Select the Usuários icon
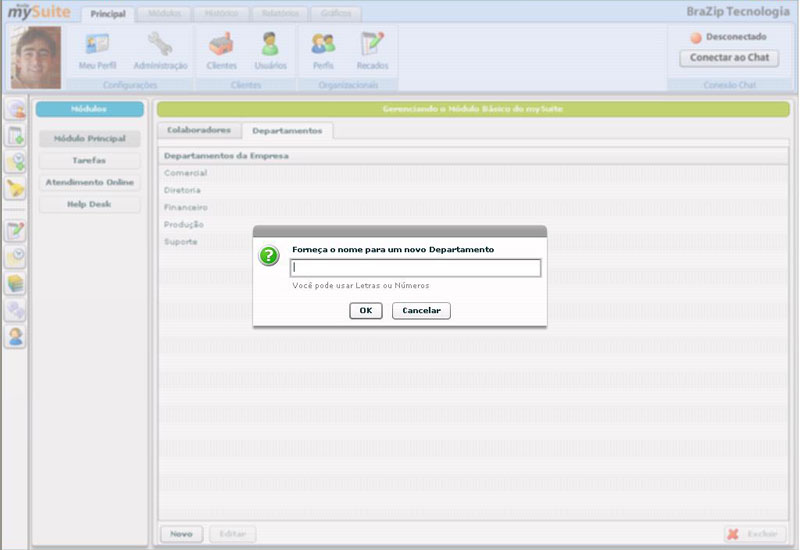This screenshot has height=550, width=800. point(270,46)
